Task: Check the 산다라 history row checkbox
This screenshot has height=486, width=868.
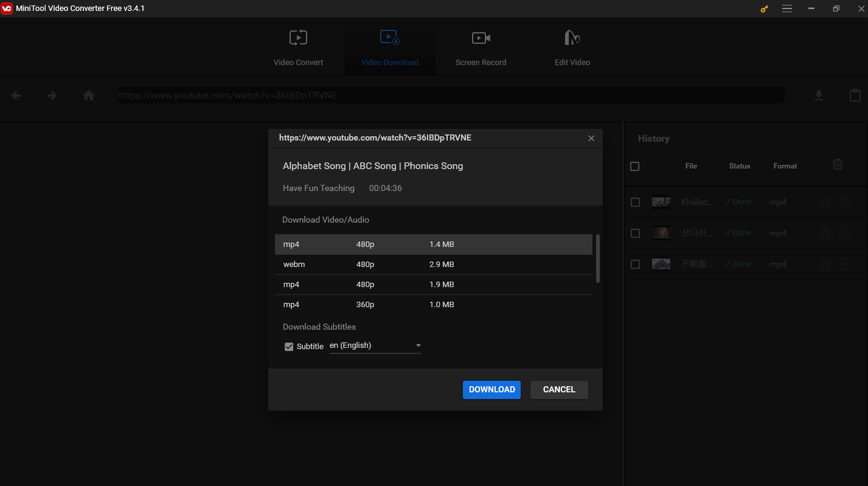Action: coord(635,234)
